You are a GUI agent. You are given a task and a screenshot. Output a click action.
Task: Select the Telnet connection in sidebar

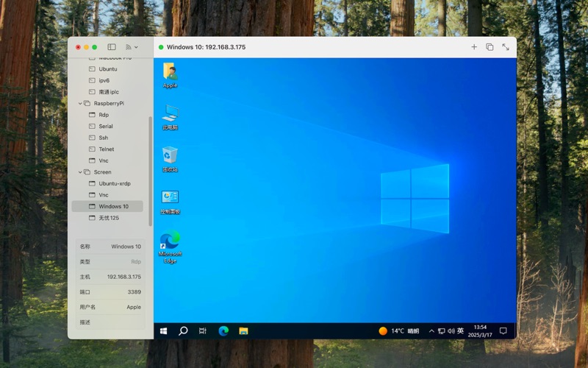(106, 149)
